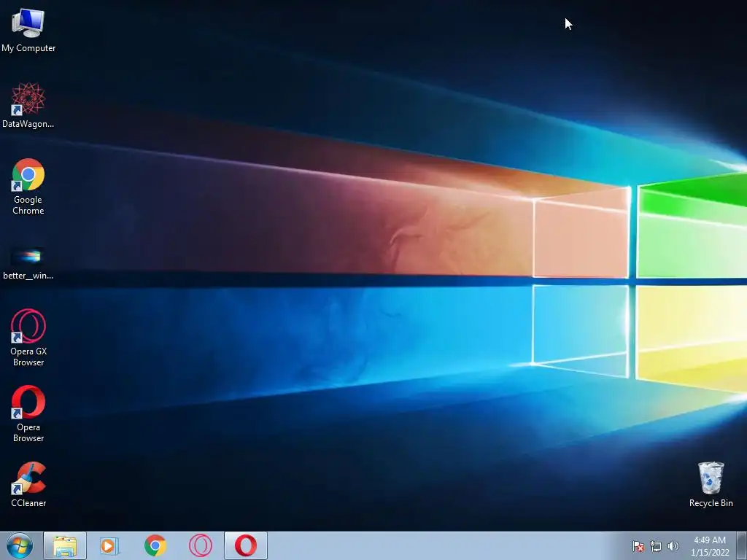Launch Chrome from the taskbar
The width and height of the screenshot is (747, 560).
click(x=155, y=545)
